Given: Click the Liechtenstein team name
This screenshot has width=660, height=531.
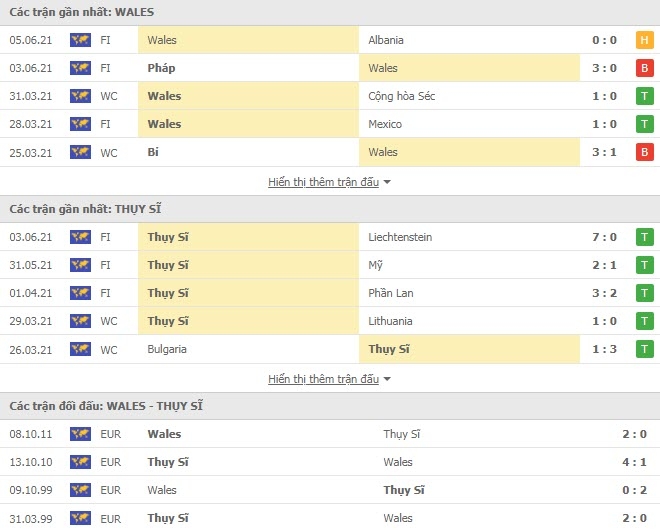Looking at the screenshot, I should pyautogui.click(x=401, y=237).
